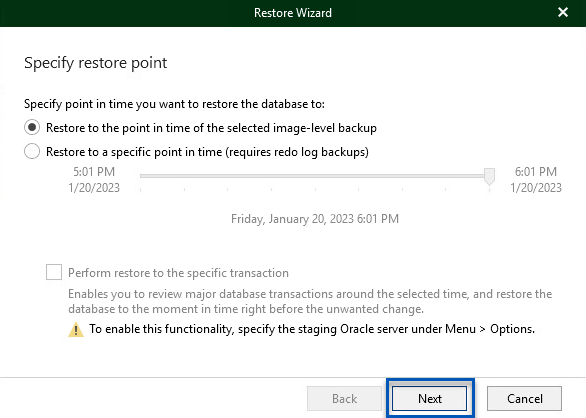
Task: Click the 'Specify point in time' prompt text
Action: (174, 104)
